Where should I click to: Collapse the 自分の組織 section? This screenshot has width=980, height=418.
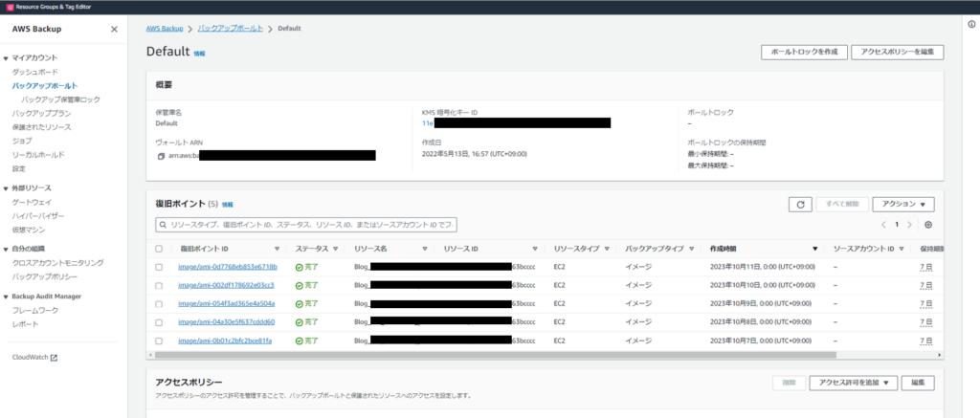(x=6, y=249)
